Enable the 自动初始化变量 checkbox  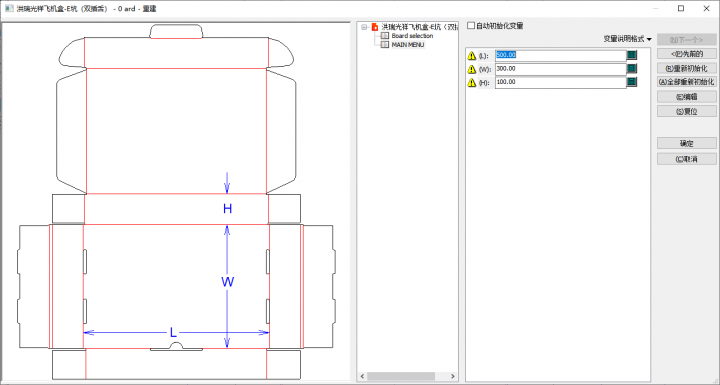[x=471, y=26]
